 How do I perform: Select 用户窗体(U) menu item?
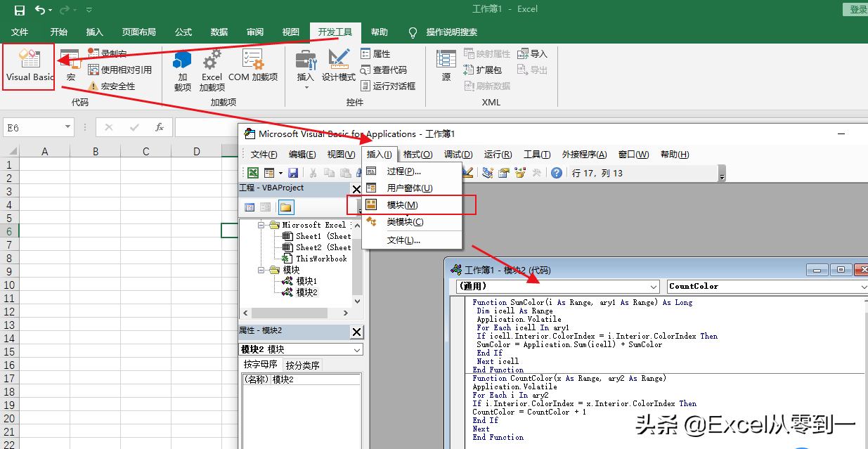(412, 188)
